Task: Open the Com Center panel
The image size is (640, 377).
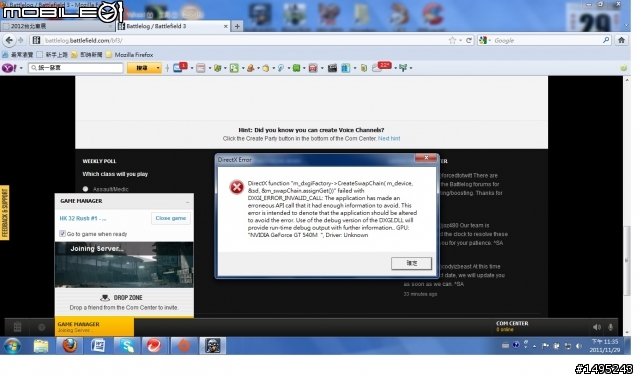Action: pos(512,326)
